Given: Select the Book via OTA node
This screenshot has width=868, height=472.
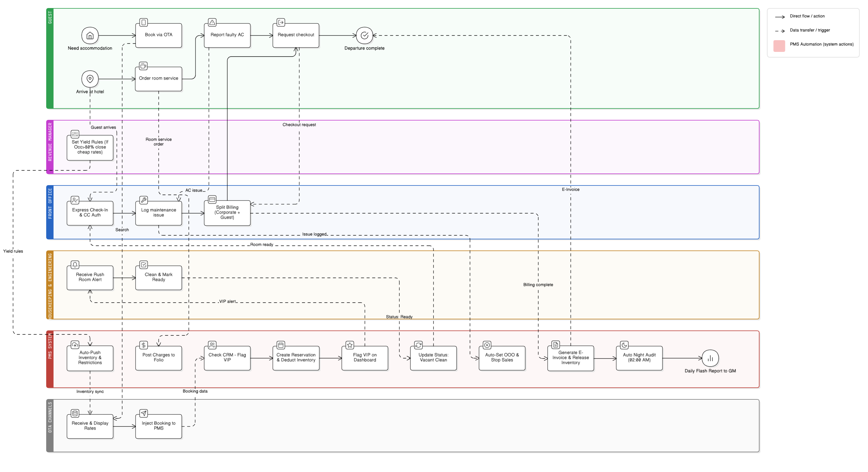Looking at the screenshot, I should [x=158, y=35].
